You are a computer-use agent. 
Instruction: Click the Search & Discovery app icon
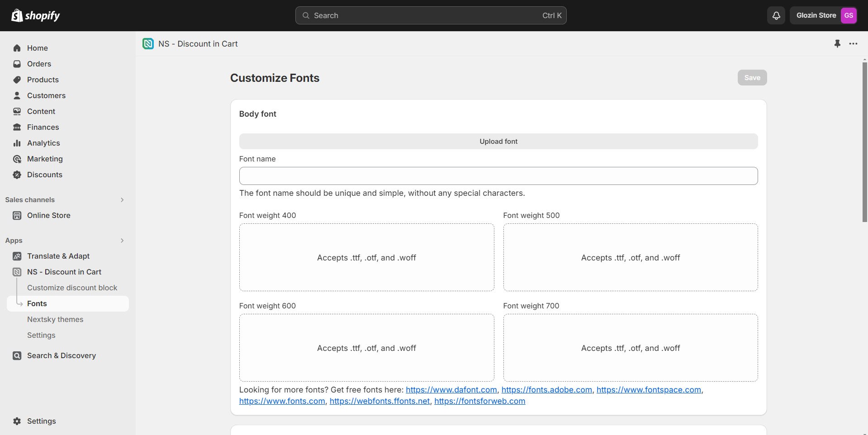point(17,355)
